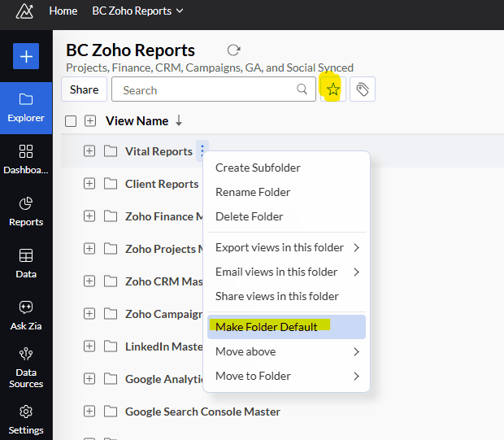Expand all folders via header plus icon
This screenshot has height=440, width=504.
[x=90, y=121]
